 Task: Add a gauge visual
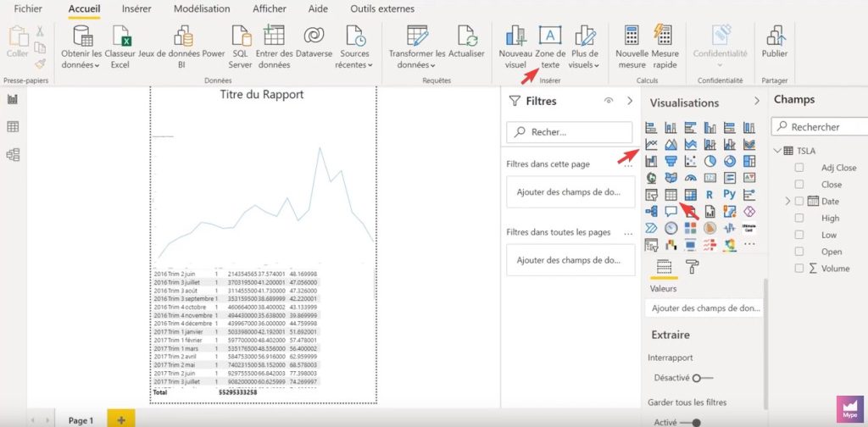pyautogui.click(x=690, y=178)
